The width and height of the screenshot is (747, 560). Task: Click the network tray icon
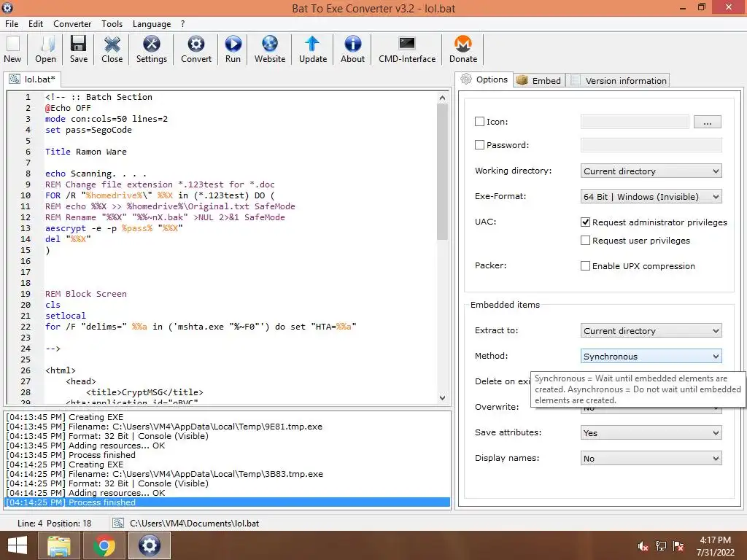(660, 546)
